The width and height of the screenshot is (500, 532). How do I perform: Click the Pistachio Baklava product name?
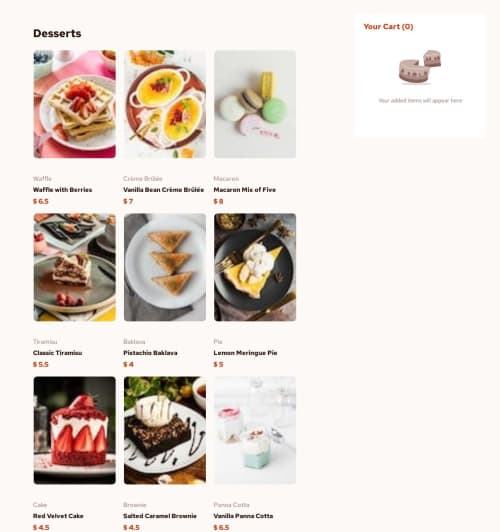(150, 353)
